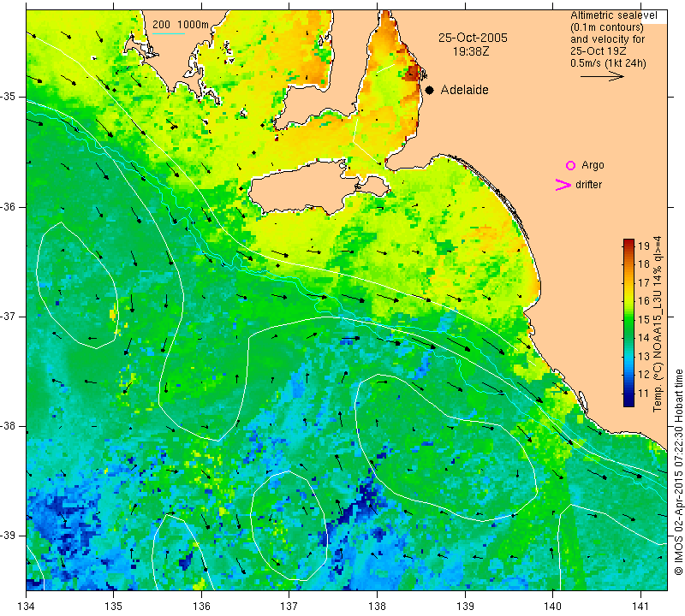The height and width of the screenshot is (616, 685).
Task: Click the magenta drifter arrowhead legend symbol
Action: pyautogui.click(x=563, y=185)
